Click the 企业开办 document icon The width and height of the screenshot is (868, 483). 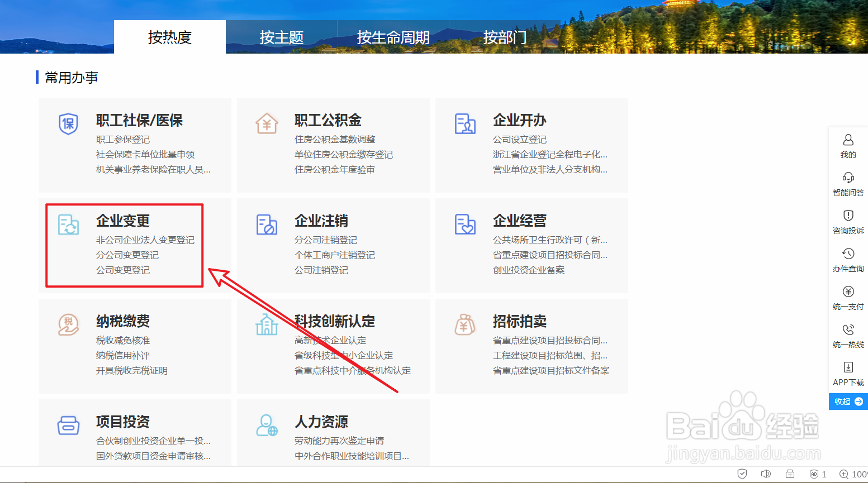coord(466,125)
